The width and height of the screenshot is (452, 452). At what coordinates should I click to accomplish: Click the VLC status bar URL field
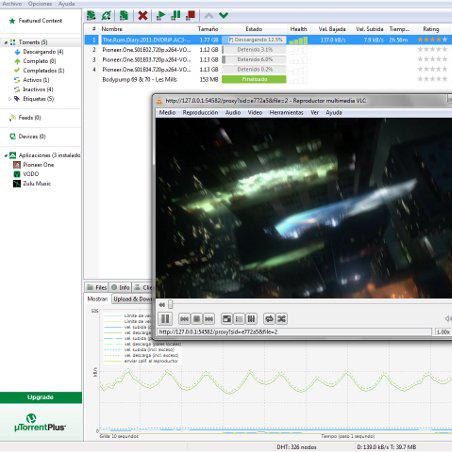click(x=294, y=332)
